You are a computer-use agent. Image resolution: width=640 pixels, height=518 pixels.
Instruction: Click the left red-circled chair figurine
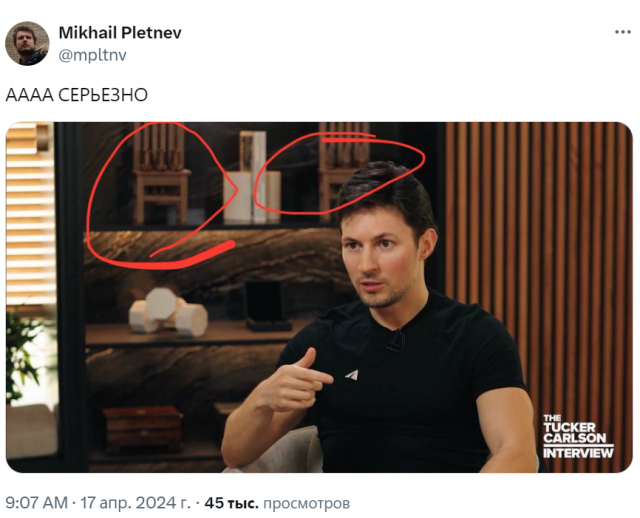pyautogui.click(x=161, y=175)
